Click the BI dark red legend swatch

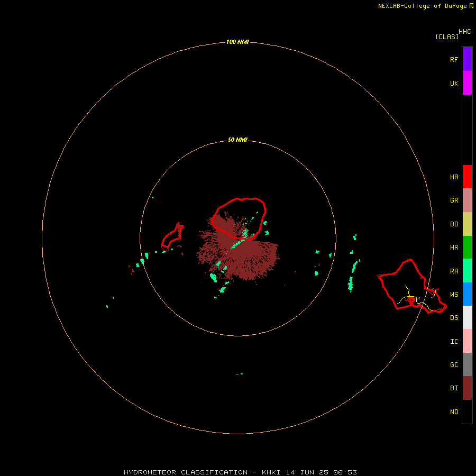(467, 388)
